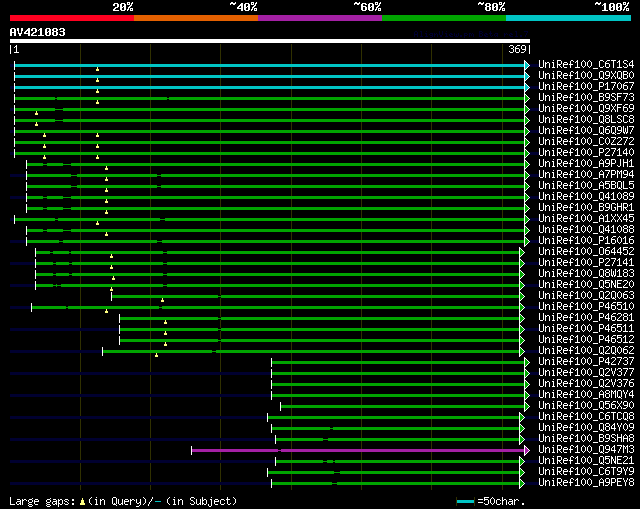Click the green alignment bar for Q56X90
The width and height of the screenshot is (640, 509).
[401, 406]
